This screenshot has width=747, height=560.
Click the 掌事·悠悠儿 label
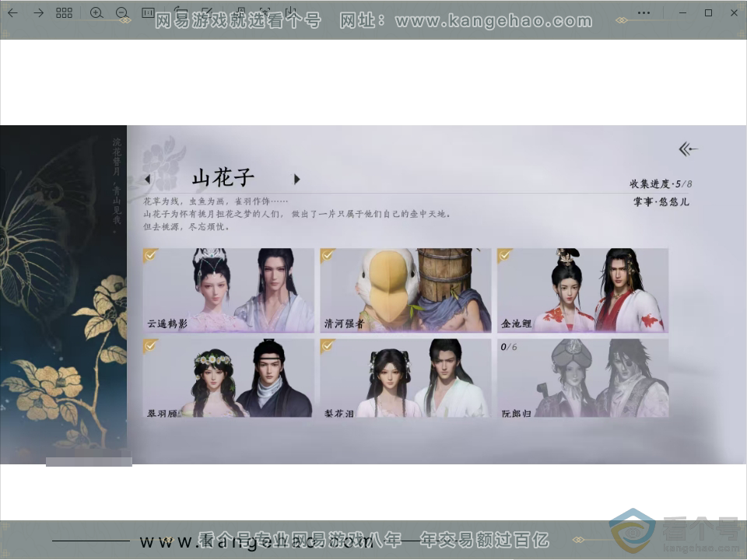point(661,202)
